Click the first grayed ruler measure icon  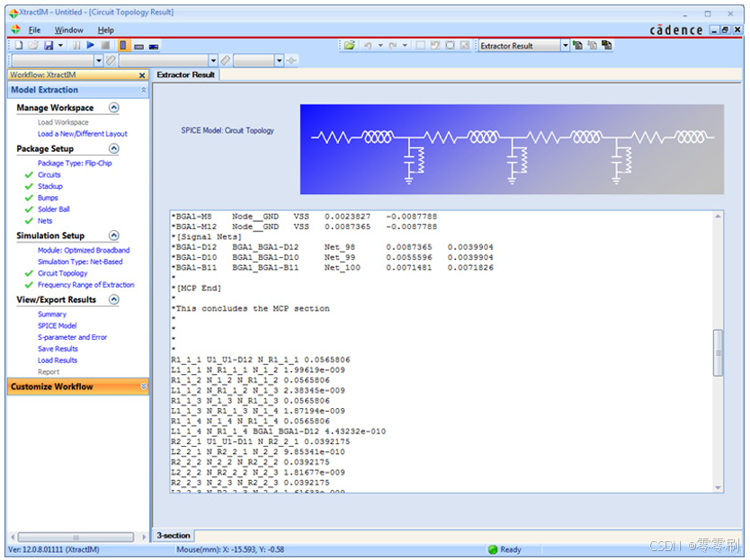[111, 61]
